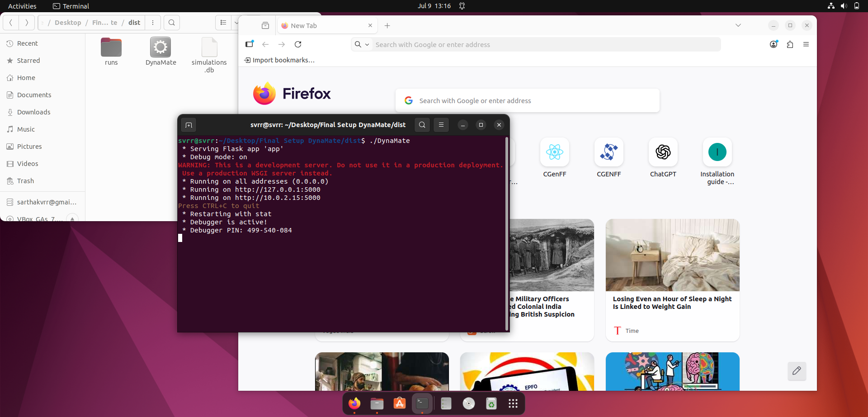Switch Files to list view

click(x=223, y=23)
